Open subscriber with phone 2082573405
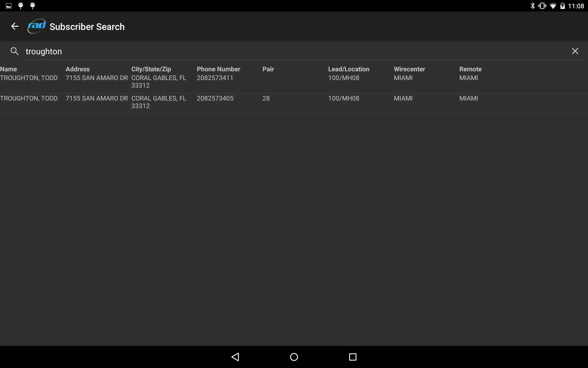This screenshot has width=588, height=368. 294,104
